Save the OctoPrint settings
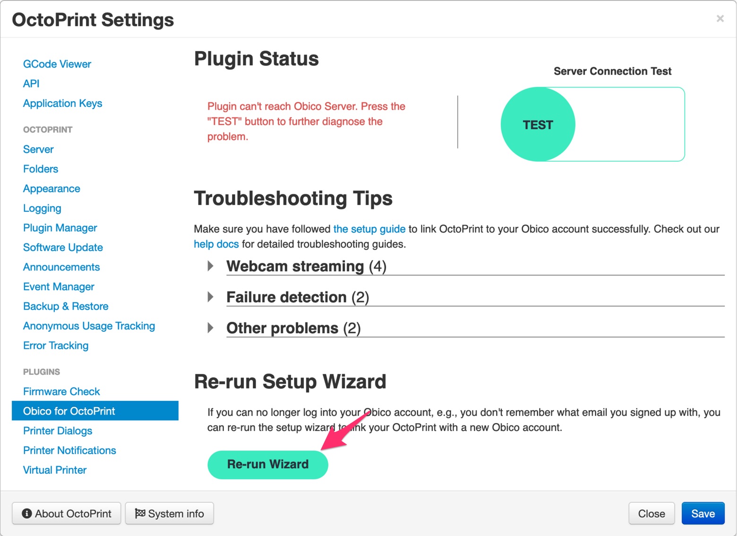Viewport: 756px width, 536px height. (703, 513)
